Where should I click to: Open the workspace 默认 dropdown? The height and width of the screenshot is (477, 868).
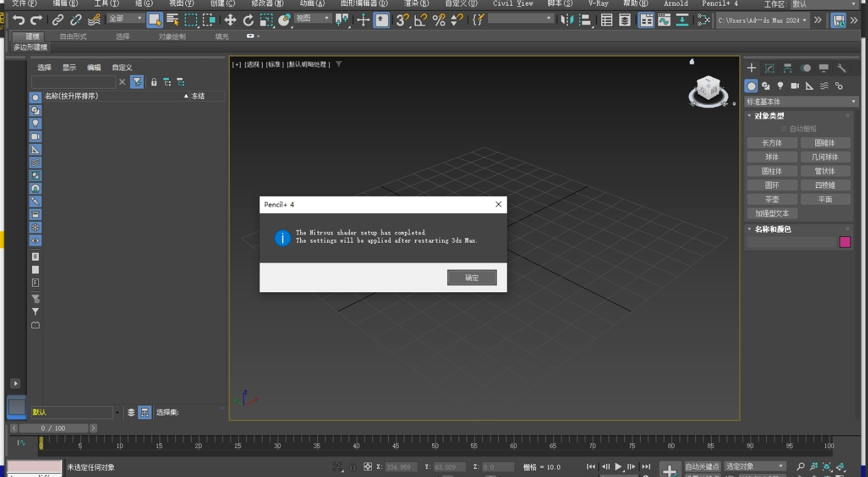[824, 4]
